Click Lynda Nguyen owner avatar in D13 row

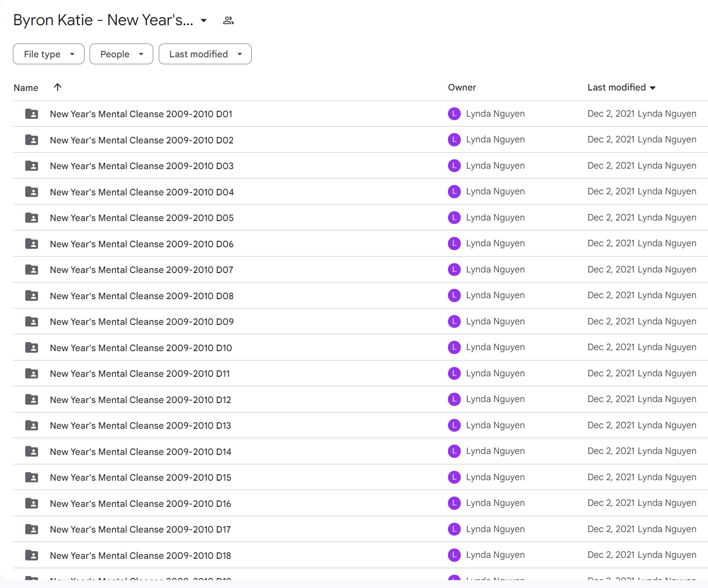pyautogui.click(x=454, y=425)
